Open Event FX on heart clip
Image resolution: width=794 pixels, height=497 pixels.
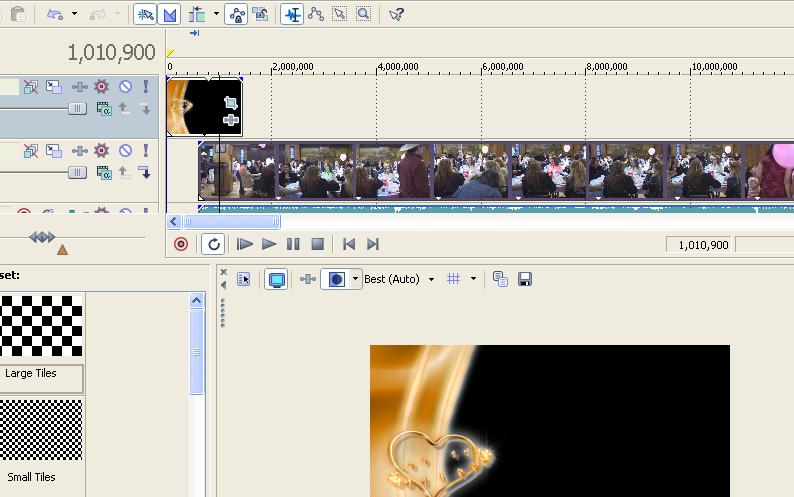click(230, 120)
